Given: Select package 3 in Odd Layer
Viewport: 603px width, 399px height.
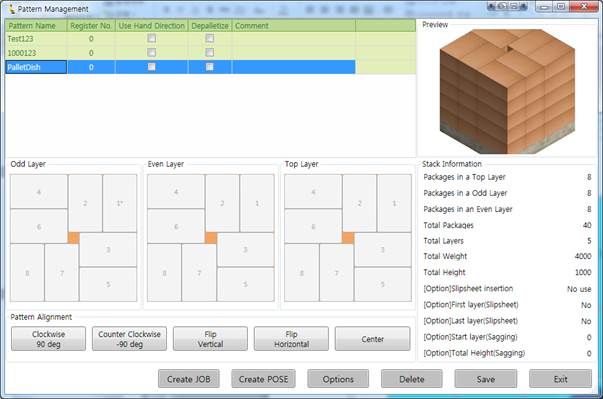Looking at the screenshot, I should point(108,249).
